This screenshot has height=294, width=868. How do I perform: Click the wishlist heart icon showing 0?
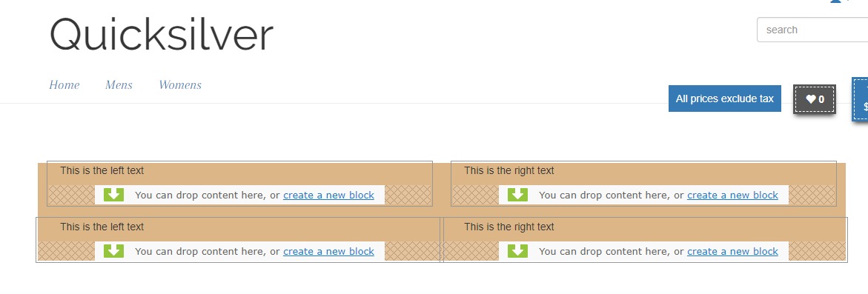815,99
